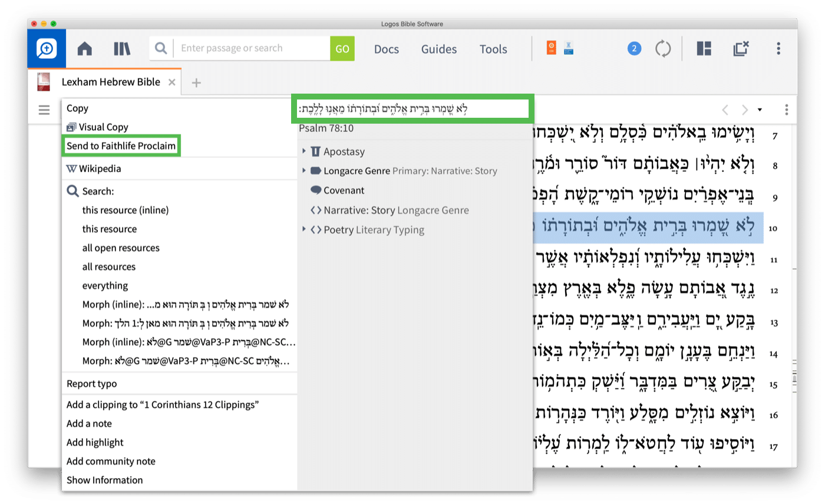This screenshot has width=825, height=504.
Task: Open the resource panel kebab menu
Action: tap(787, 110)
